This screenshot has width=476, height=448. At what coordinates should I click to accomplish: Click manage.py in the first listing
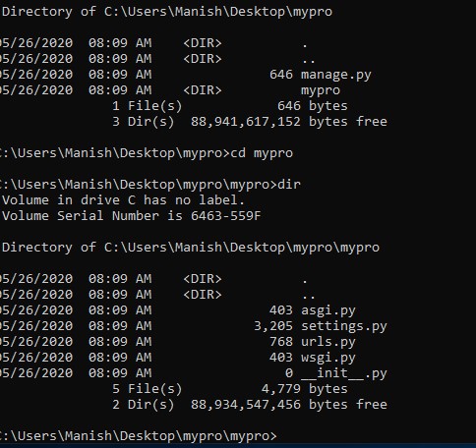tap(336, 75)
